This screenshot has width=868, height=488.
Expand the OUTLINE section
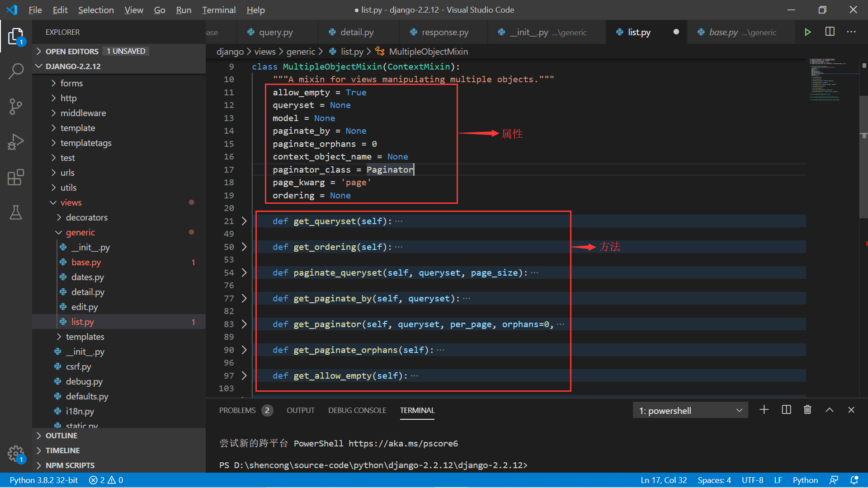click(119, 436)
